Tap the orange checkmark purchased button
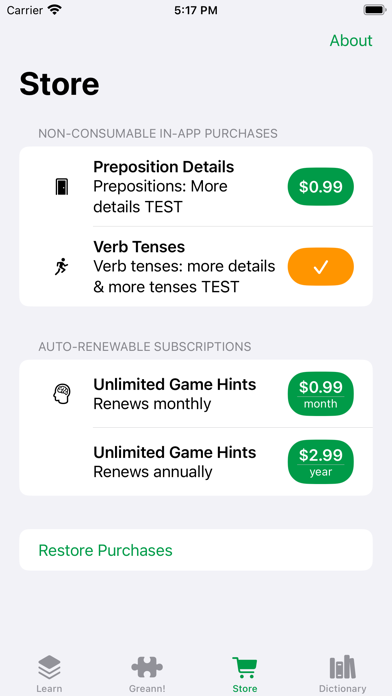392x696 pixels. (321, 267)
